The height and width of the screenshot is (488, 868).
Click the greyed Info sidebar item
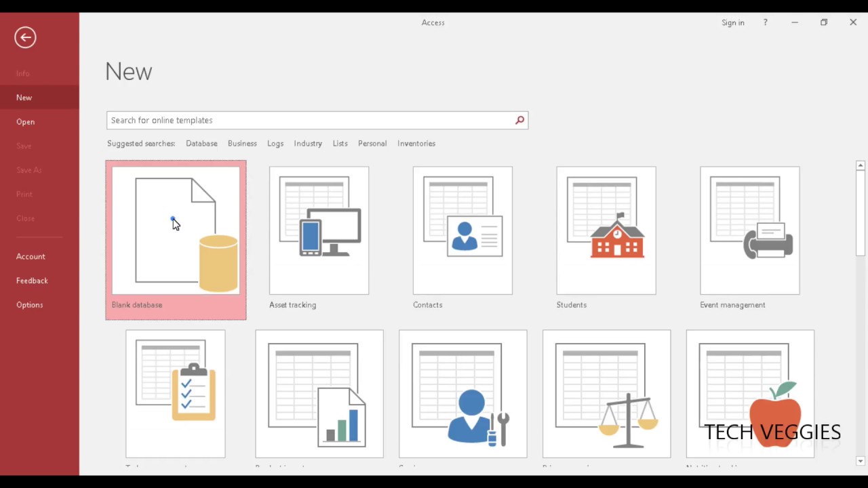coord(39,73)
